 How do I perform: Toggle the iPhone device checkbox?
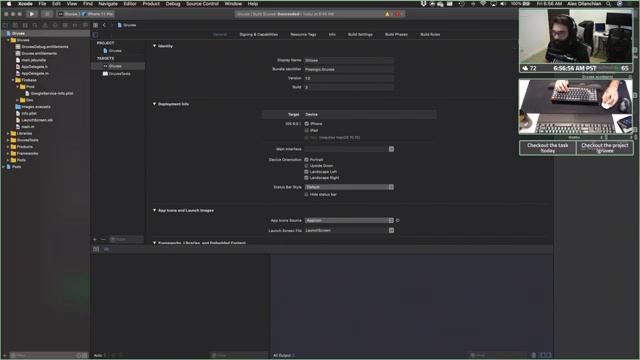coord(307,124)
